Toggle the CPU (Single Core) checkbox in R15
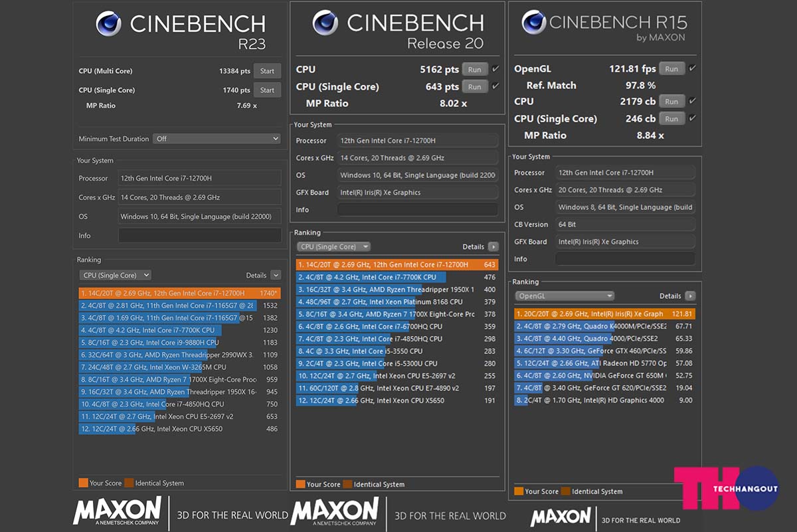The height and width of the screenshot is (532, 797). click(693, 118)
